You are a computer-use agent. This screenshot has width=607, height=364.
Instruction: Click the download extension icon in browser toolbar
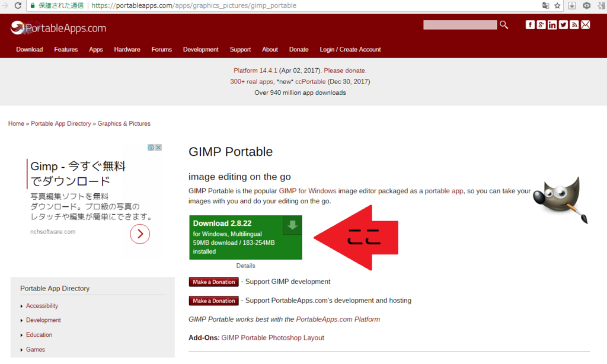[x=572, y=5]
